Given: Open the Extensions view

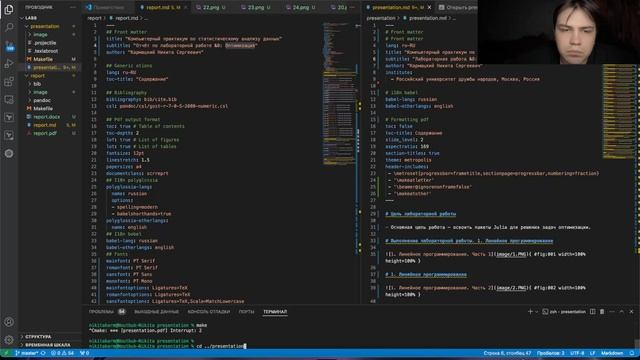Looking at the screenshot, I should [x=9, y=82].
